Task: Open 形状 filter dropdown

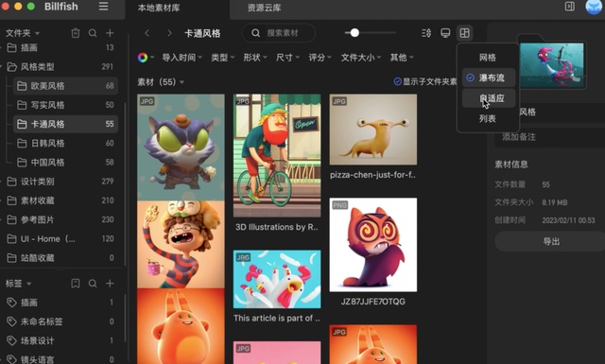Action: (x=255, y=58)
